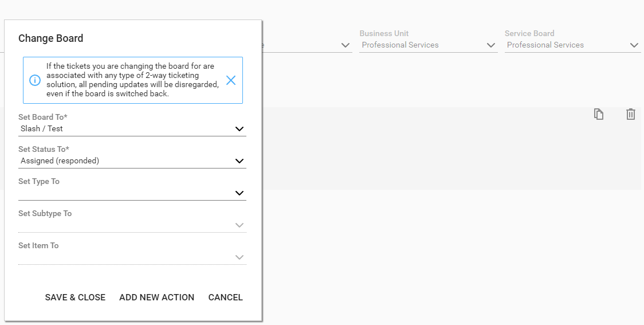Expand the Set Type To dropdown
Screen dimensions: 644x325
pos(239,193)
